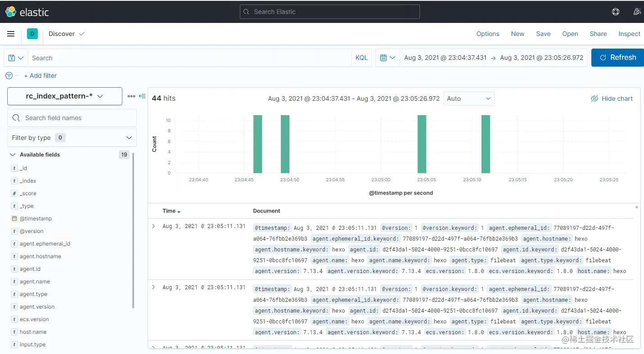Click the search icon in Search Elastic
644x354 pixels.
tap(246, 12)
